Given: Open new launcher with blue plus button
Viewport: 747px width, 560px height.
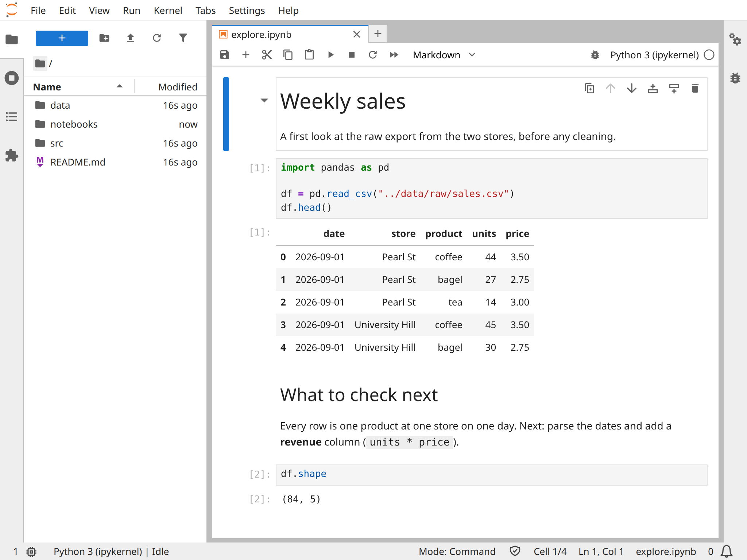Looking at the screenshot, I should coord(62,38).
